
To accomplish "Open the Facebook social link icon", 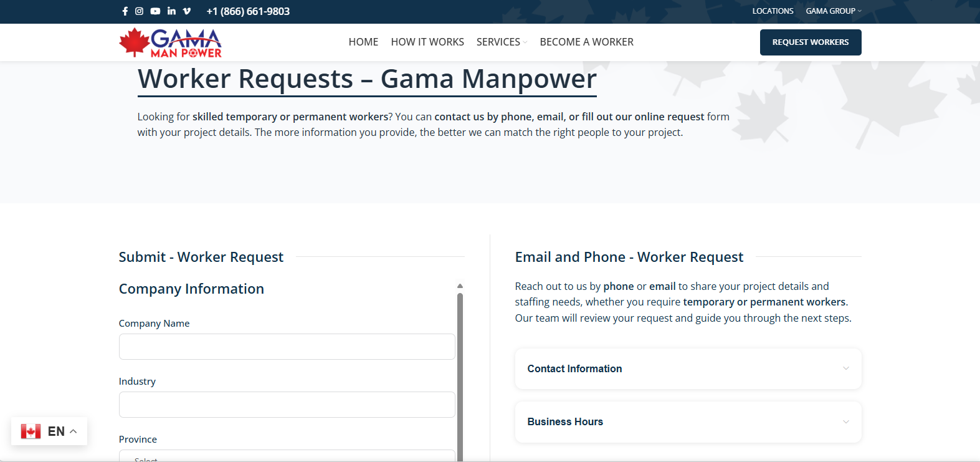I will [x=125, y=11].
